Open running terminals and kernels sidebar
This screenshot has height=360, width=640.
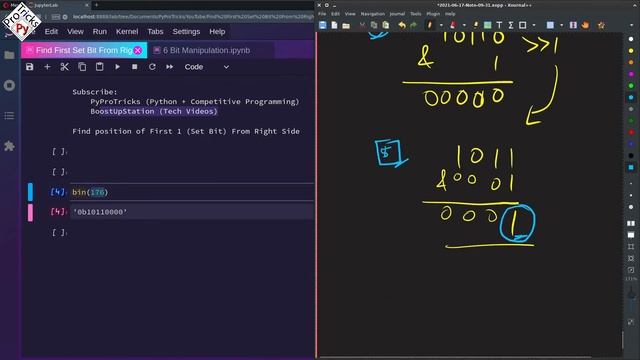click(9, 85)
